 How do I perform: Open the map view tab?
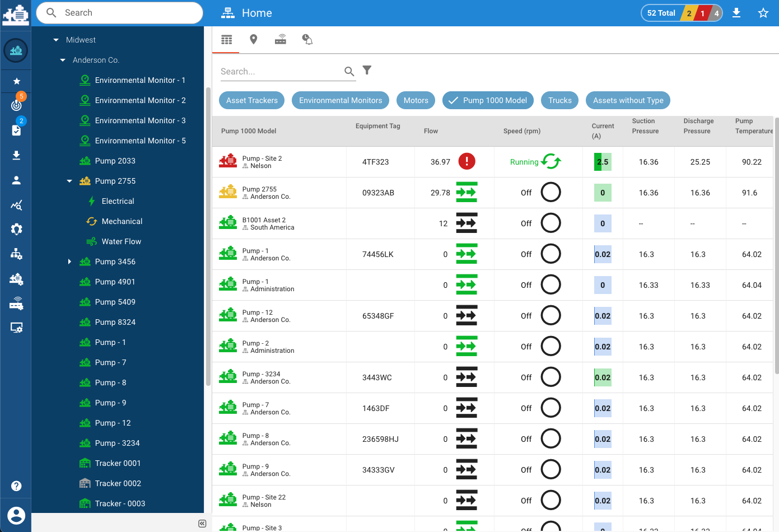253,39
